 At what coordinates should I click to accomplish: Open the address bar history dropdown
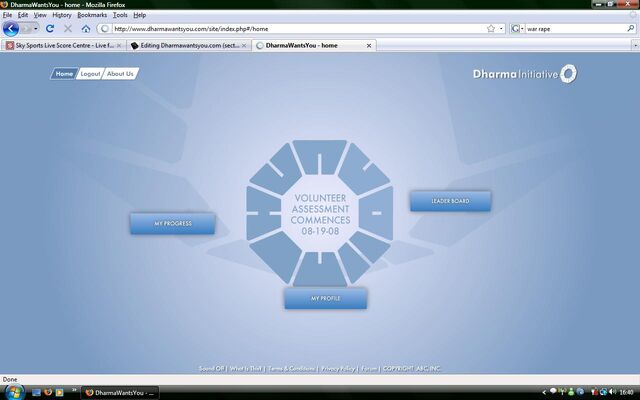[501, 29]
